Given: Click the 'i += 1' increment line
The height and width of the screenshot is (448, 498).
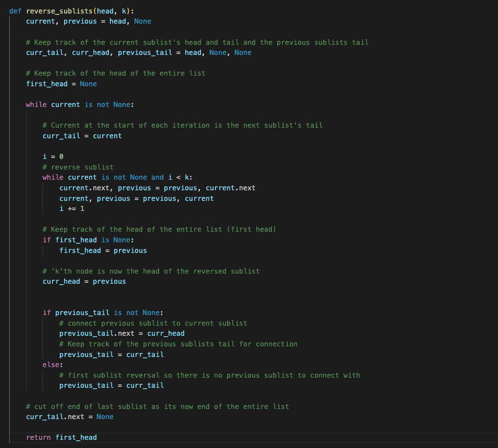Looking at the screenshot, I should (x=72, y=209).
